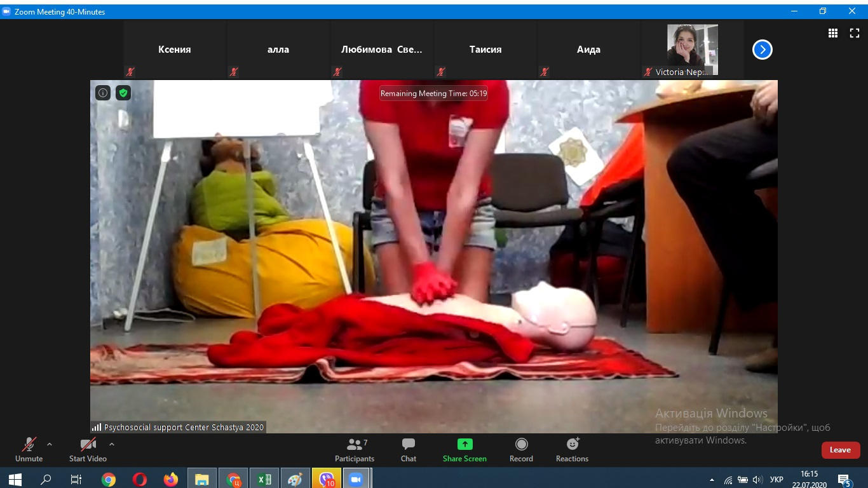Click muted mic icon on Аида tile
This screenshot has height=488, width=868.
[545, 72]
